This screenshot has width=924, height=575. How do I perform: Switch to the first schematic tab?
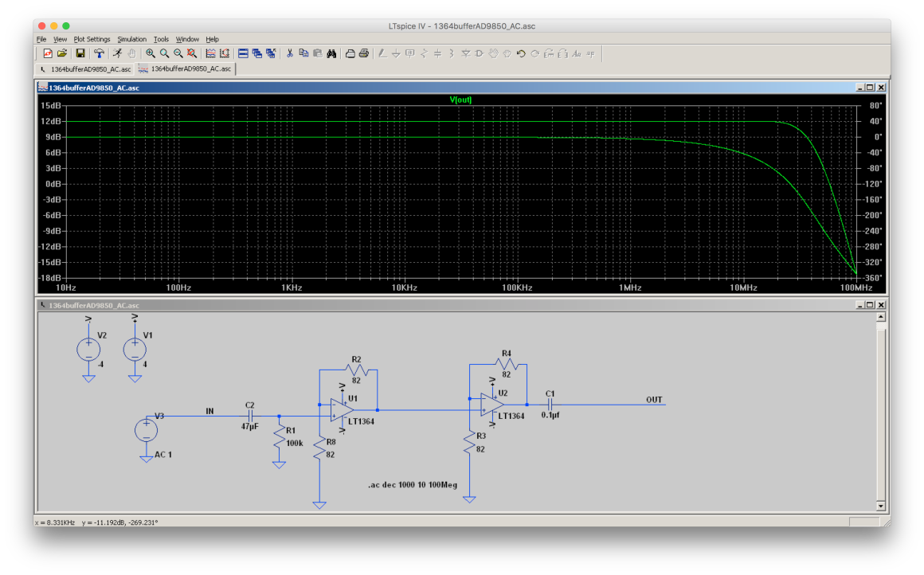pyautogui.click(x=85, y=69)
